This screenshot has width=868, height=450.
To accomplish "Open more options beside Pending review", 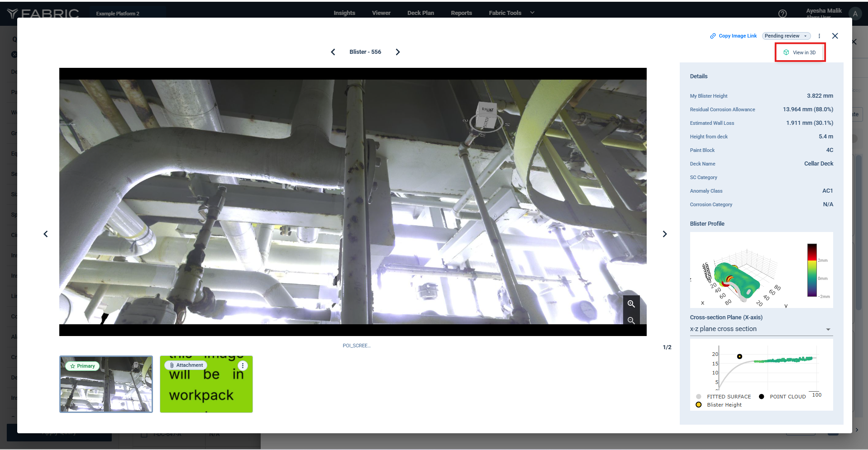I will point(819,36).
